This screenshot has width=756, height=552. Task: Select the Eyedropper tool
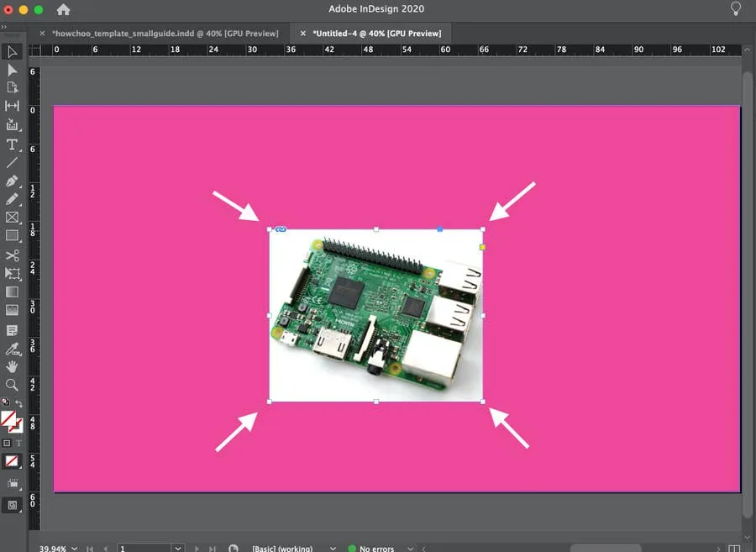(x=12, y=349)
